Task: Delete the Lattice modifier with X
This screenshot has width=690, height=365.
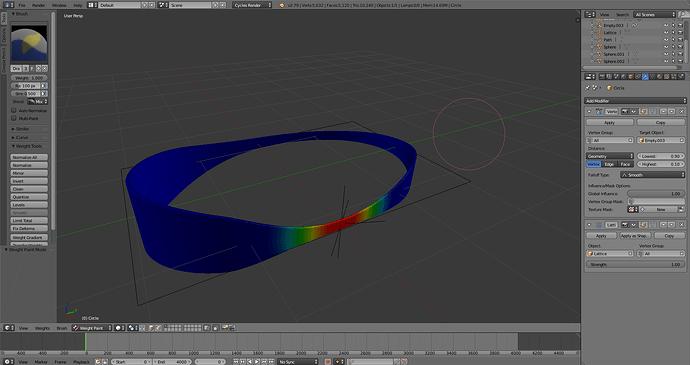Action: (681, 225)
